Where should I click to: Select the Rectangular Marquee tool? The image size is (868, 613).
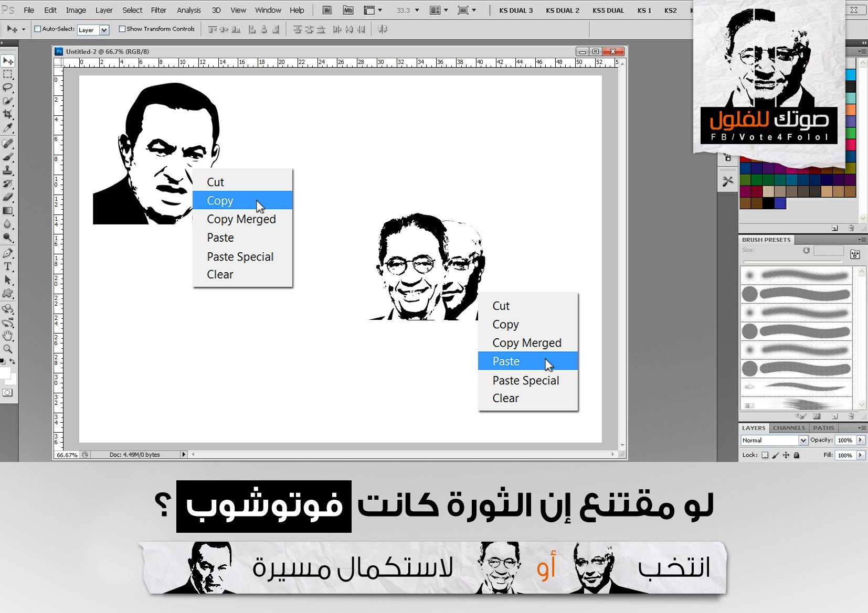point(8,74)
